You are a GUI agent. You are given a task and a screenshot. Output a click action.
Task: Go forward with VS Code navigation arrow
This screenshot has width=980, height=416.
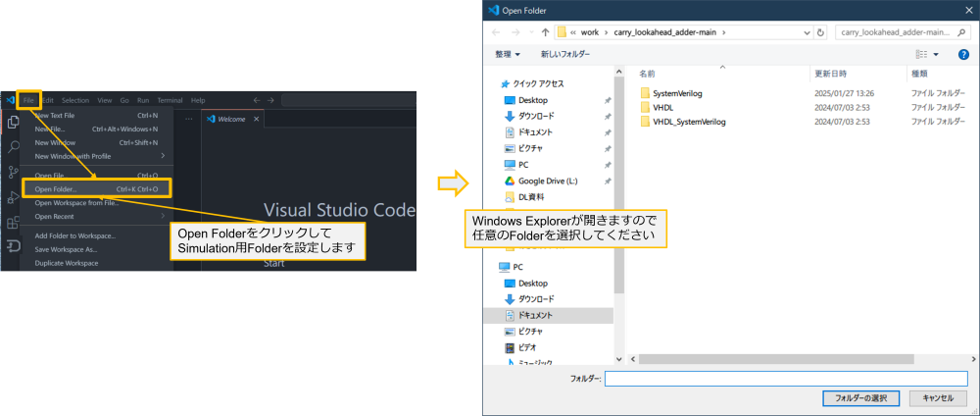tap(270, 100)
